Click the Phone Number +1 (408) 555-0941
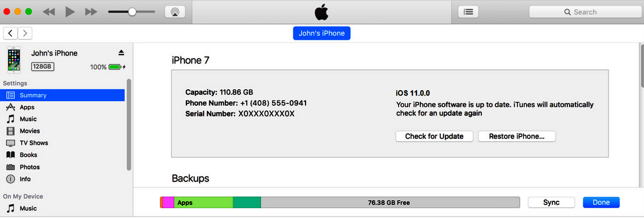Viewport: 644px width, 218px height. point(273,103)
